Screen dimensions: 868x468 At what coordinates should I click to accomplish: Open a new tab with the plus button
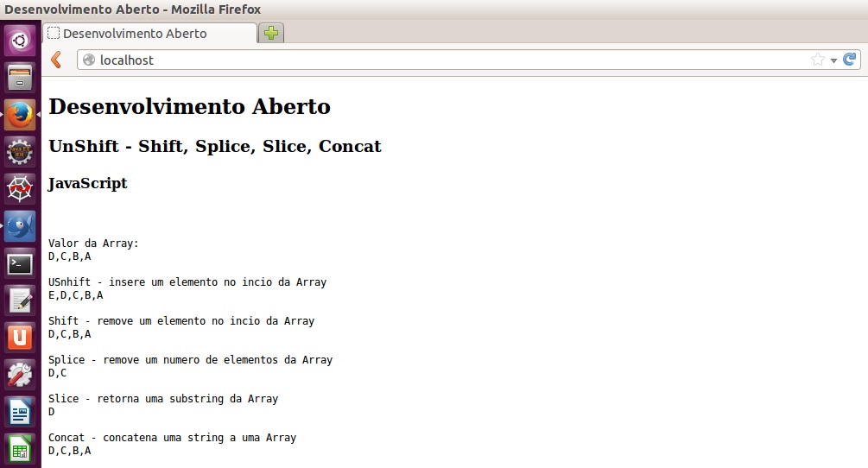(x=272, y=34)
